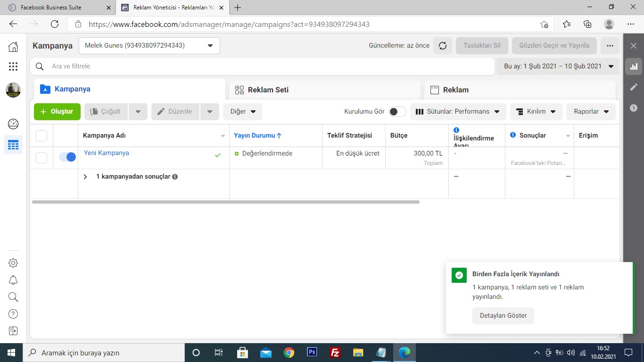Open the Çoğalt dropdown arrow

coord(138,112)
